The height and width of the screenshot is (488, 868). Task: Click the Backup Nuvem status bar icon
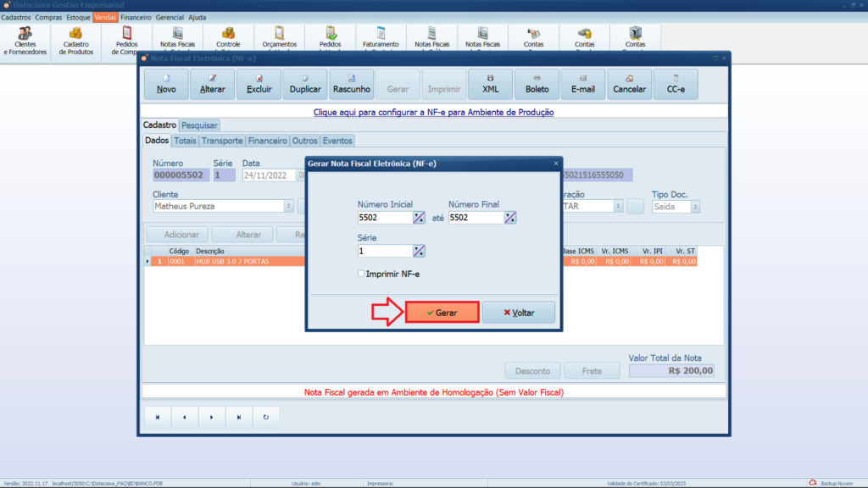[x=813, y=483]
